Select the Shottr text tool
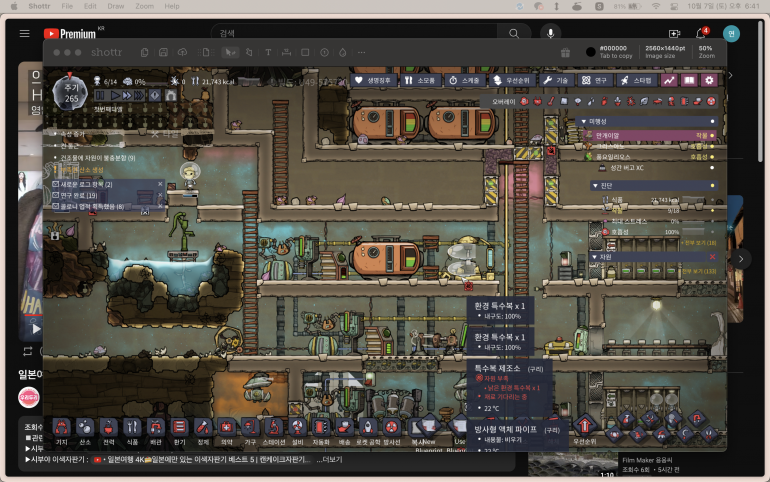This screenshot has width=770, height=482. [x=268, y=53]
